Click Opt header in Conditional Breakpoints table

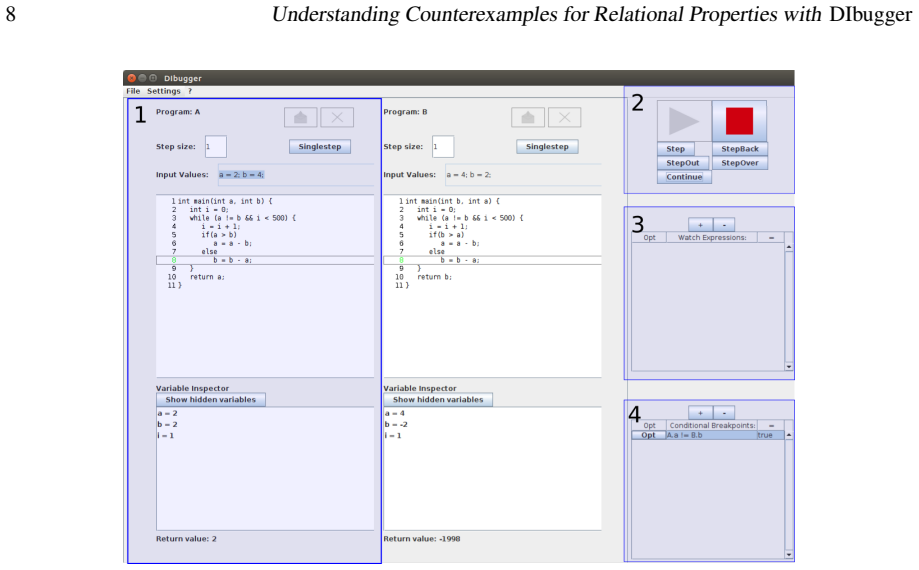pyautogui.click(x=649, y=425)
